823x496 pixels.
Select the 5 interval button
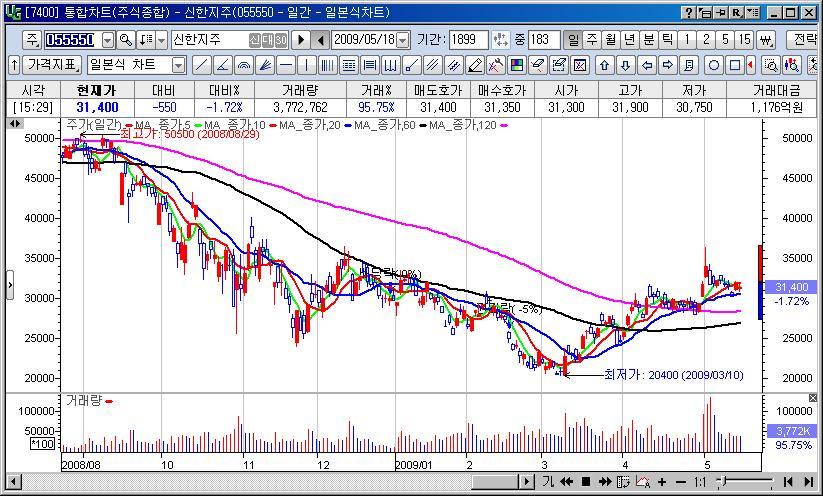click(x=725, y=40)
